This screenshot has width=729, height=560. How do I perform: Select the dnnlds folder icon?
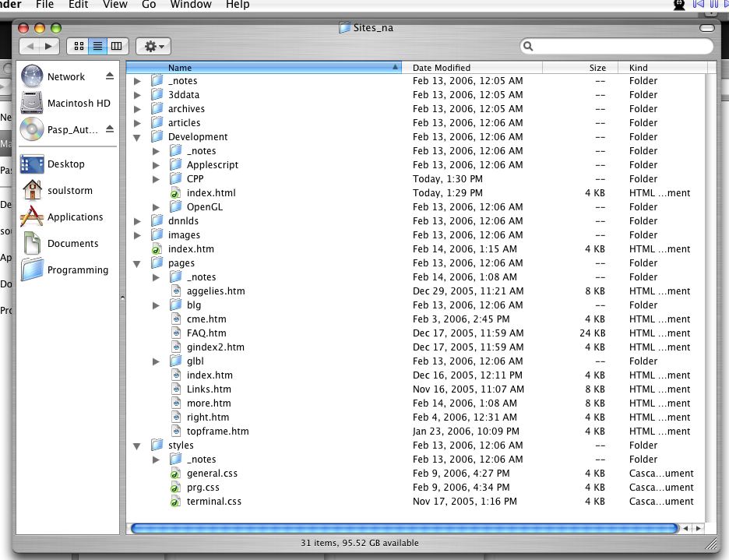[x=157, y=220]
